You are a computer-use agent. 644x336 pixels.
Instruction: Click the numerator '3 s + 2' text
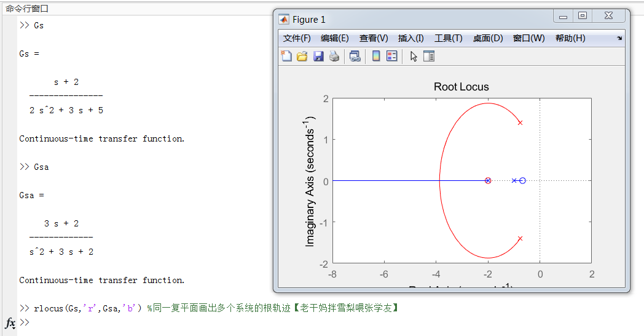click(x=61, y=223)
